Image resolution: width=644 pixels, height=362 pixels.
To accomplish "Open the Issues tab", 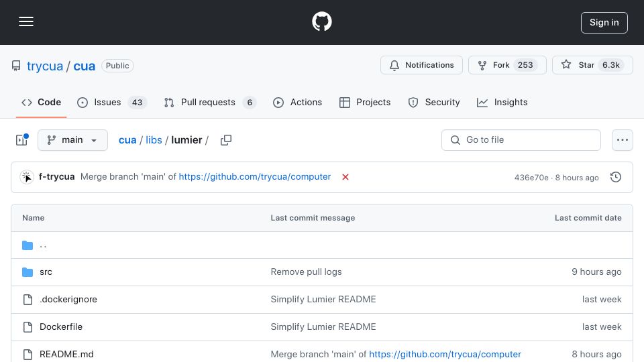I will pyautogui.click(x=112, y=102).
